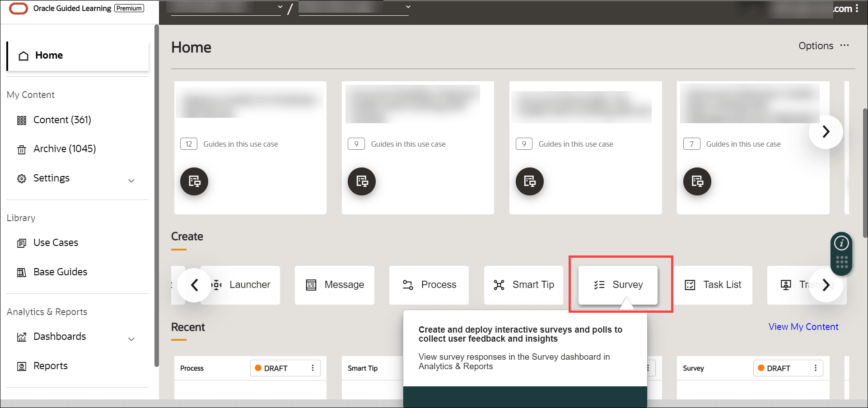Open Archive (1045) list

pos(65,149)
